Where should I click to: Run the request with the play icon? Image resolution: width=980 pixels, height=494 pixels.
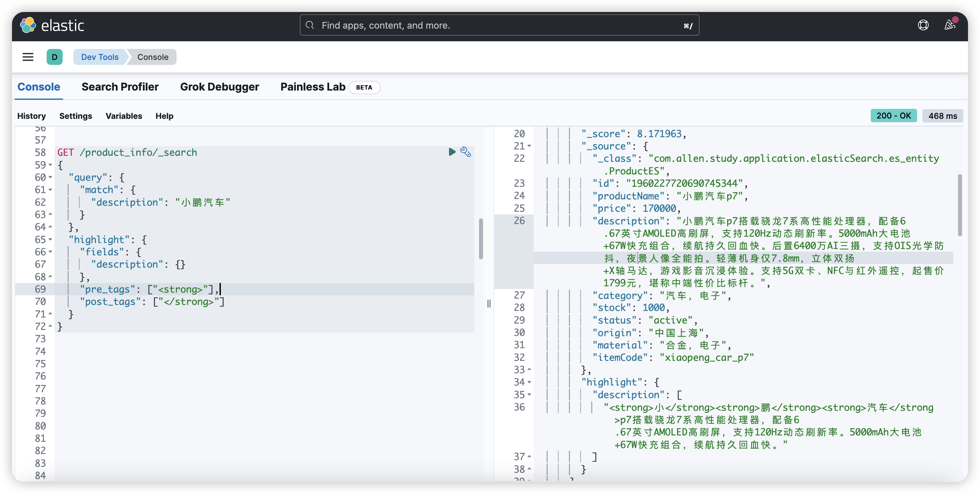tap(452, 152)
